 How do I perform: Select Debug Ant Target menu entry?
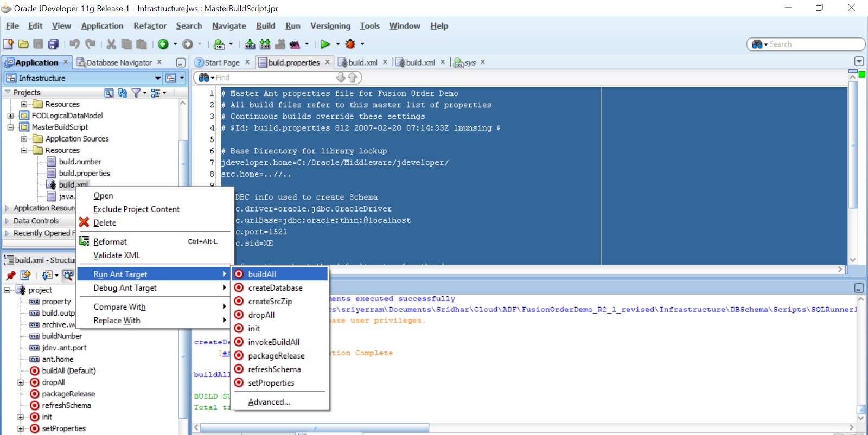(x=155, y=288)
